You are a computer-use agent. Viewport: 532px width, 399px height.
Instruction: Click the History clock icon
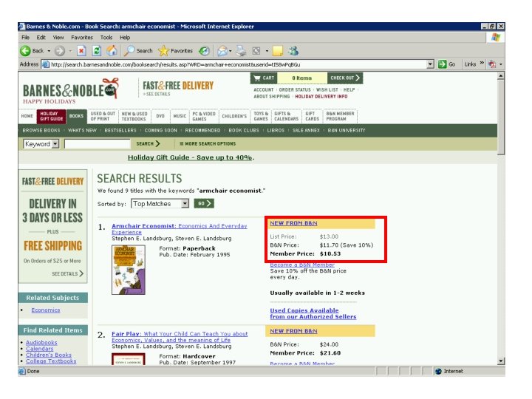click(204, 51)
